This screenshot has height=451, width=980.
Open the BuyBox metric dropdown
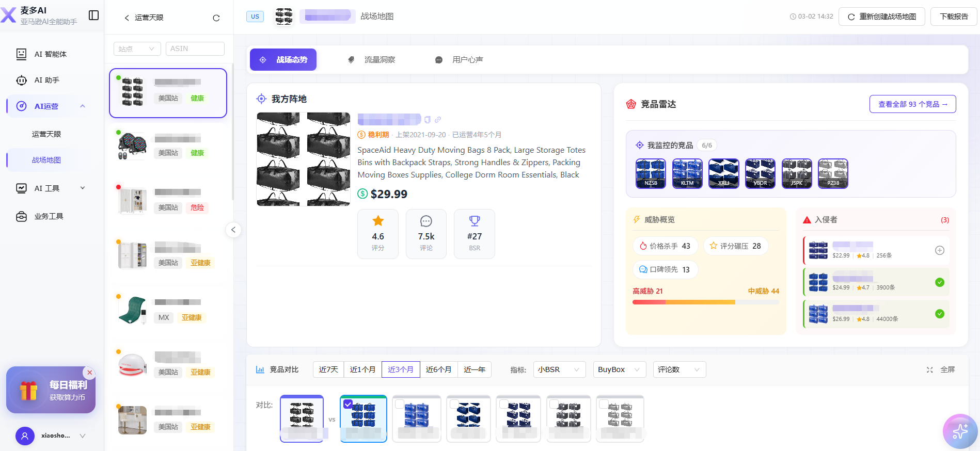619,369
